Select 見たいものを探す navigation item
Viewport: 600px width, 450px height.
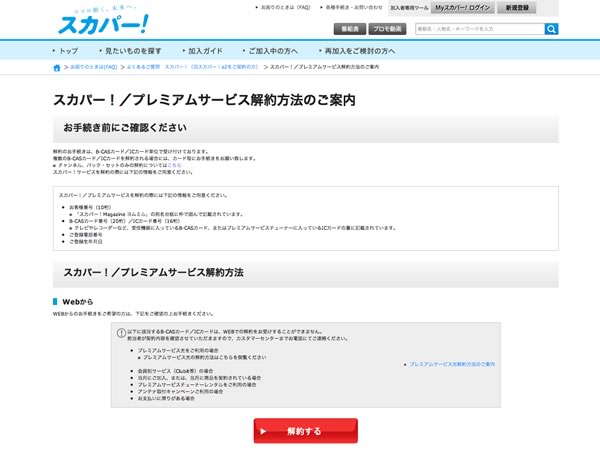pos(133,51)
